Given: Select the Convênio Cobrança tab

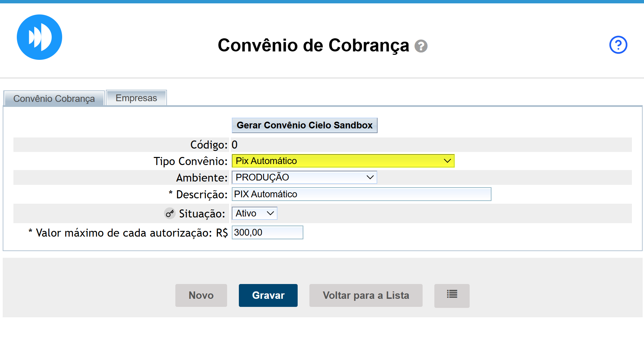Looking at the screenshot, I should 54,99.
